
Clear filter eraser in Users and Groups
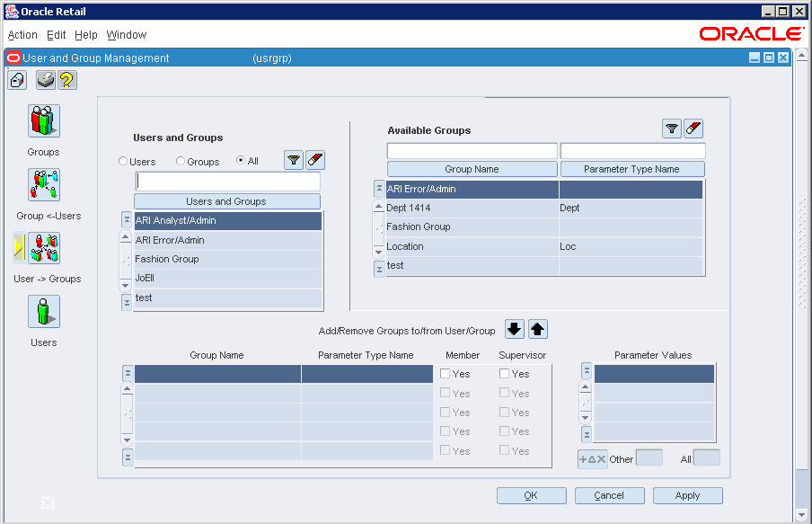315,160
